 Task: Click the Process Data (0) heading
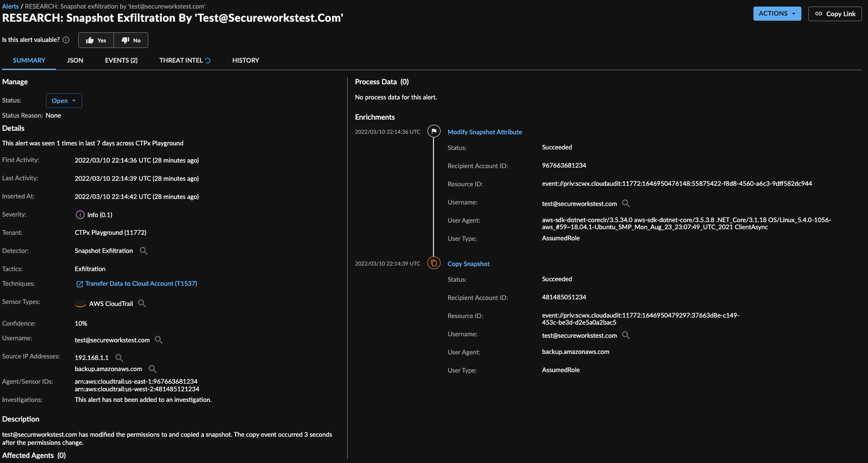pos(382,82)
